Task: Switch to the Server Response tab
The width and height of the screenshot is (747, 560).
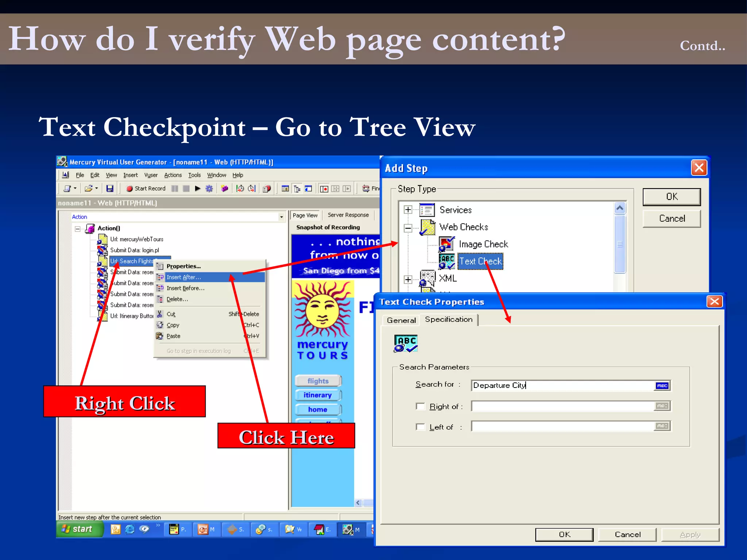Action: [348, 215]
